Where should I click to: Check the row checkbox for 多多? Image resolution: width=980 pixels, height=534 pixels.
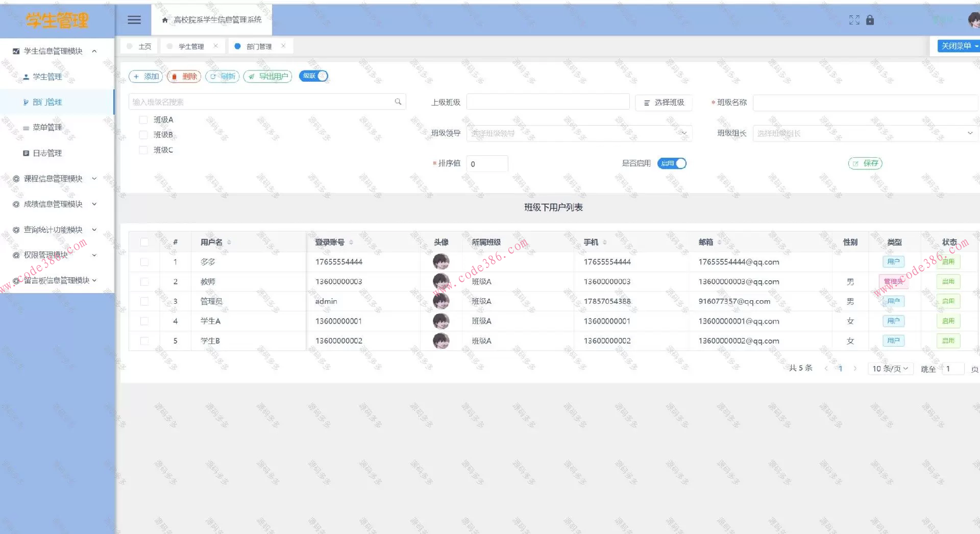(x=144, y=262)
